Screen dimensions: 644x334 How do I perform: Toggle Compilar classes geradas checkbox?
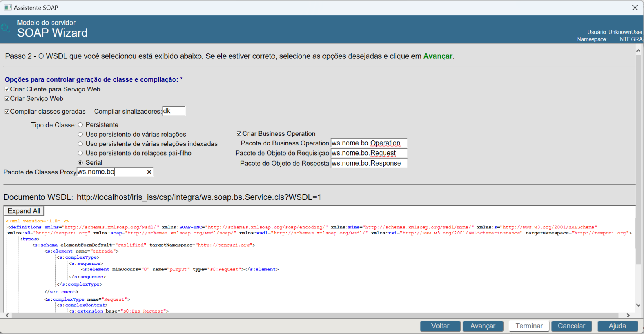7,112
